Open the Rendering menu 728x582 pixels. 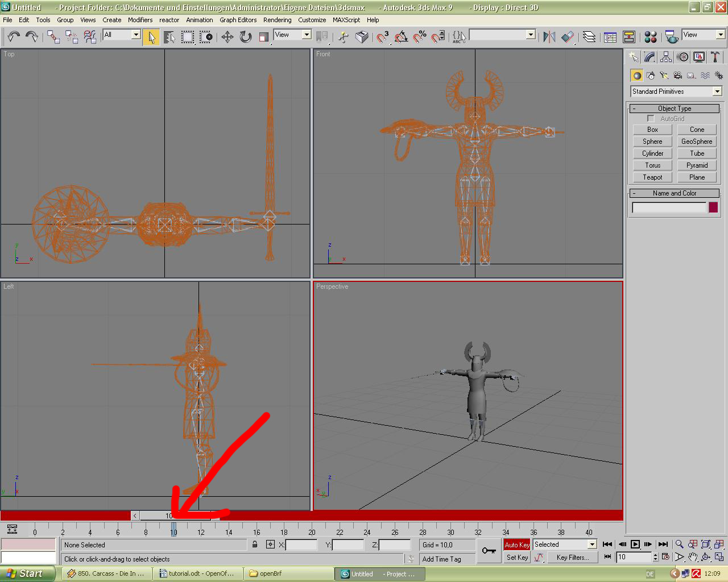277,20
